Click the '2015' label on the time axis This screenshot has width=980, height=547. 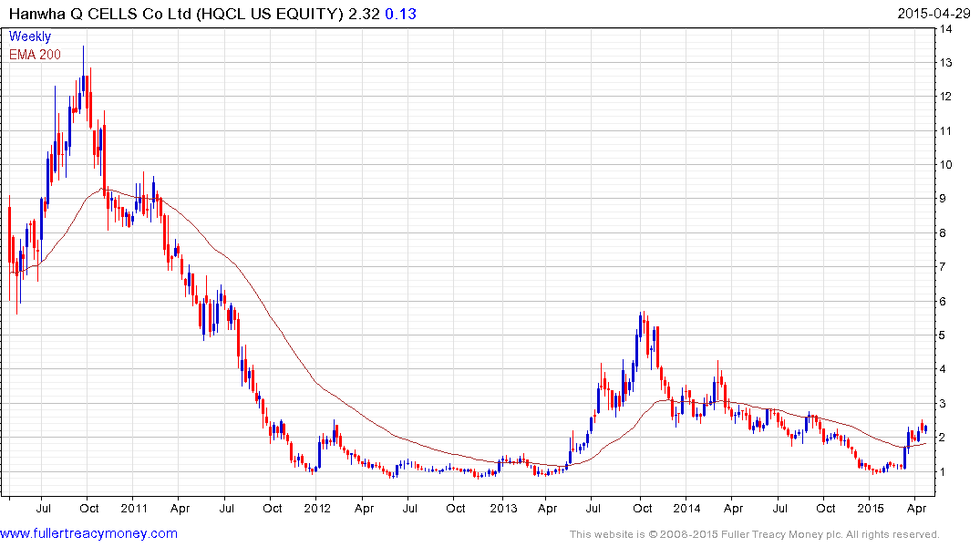tap(871, 508)
